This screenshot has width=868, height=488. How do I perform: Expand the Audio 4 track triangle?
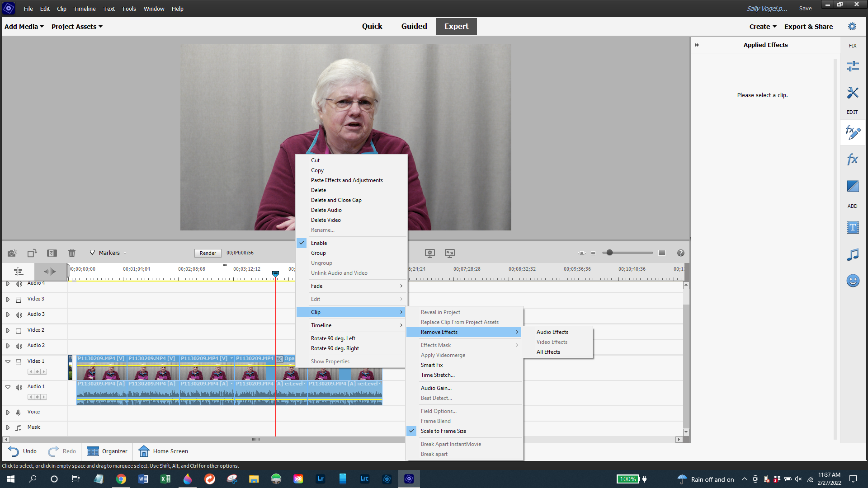pos(8,283)
